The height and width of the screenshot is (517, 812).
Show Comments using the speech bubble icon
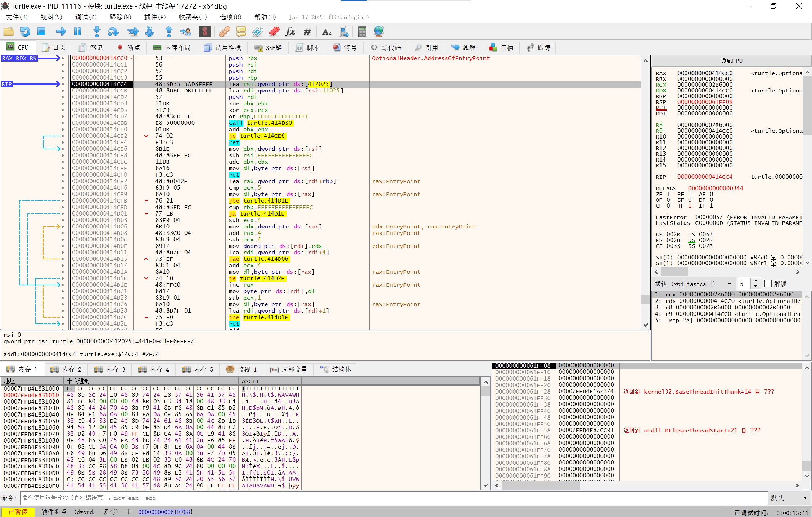pos(241,32)
